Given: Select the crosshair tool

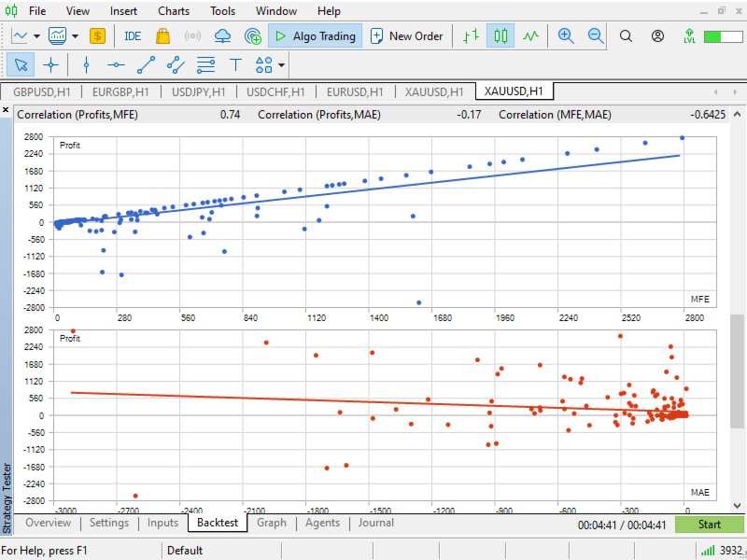Looking at the screenshot, I should click(50, 64).
